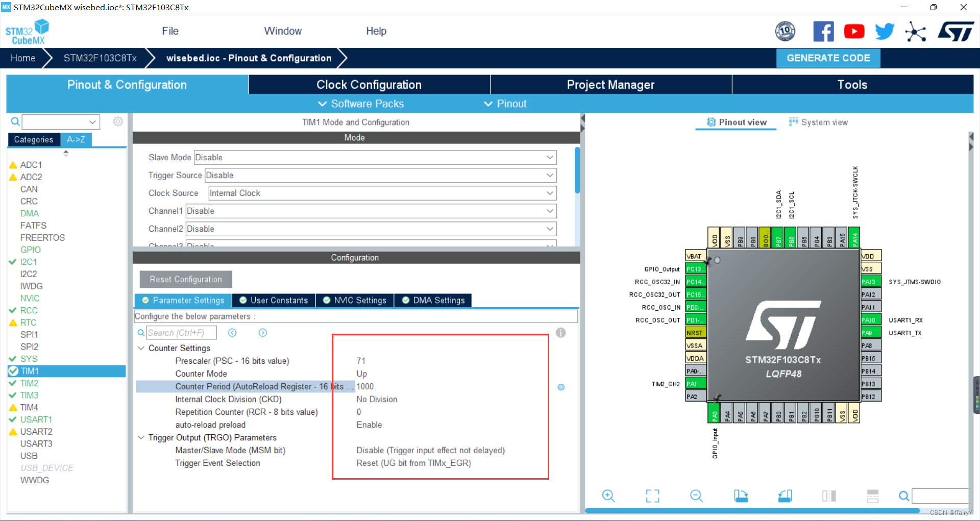Open the File menu
980x521 pixels.
coord(170,31)
